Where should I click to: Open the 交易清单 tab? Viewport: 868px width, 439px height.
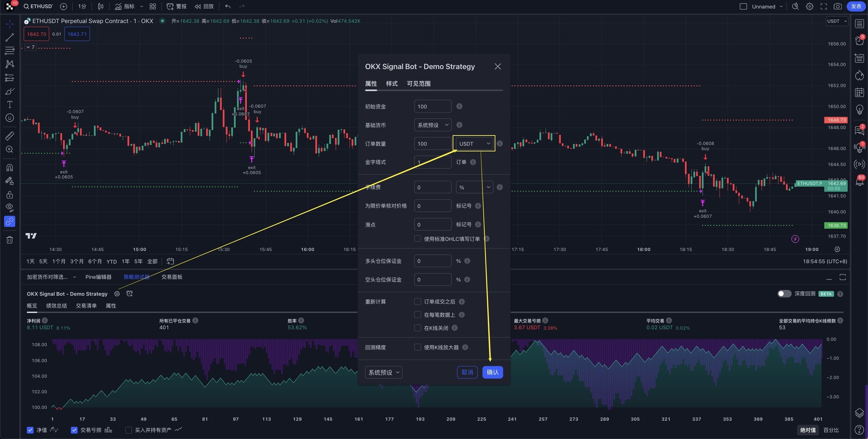point(86,306)
